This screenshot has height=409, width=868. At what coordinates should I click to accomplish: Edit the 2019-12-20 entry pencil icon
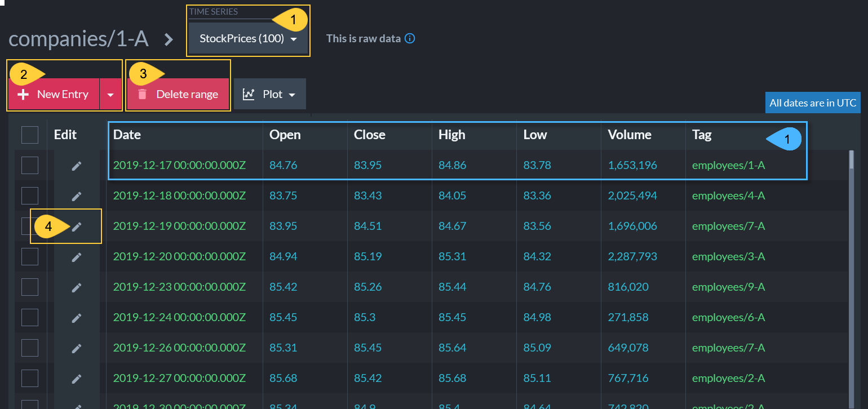[77, 257]
